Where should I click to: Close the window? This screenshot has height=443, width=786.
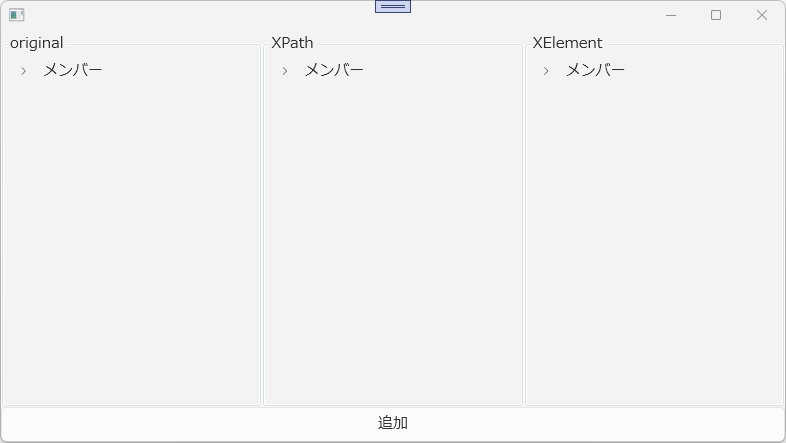[x=761, y=16]
